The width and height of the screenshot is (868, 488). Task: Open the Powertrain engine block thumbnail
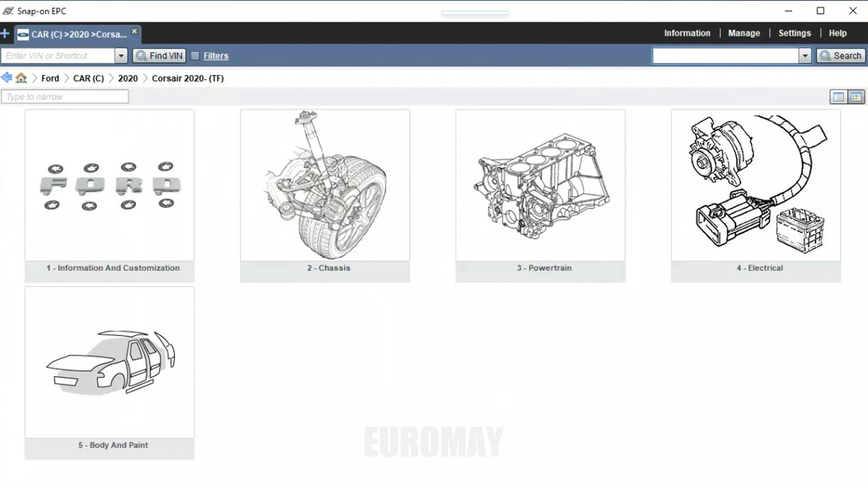[x=540, y=185]
